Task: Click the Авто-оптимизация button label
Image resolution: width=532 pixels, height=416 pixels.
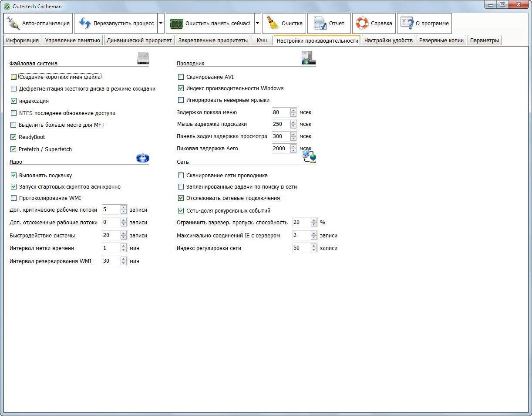Action: (46, 24)
